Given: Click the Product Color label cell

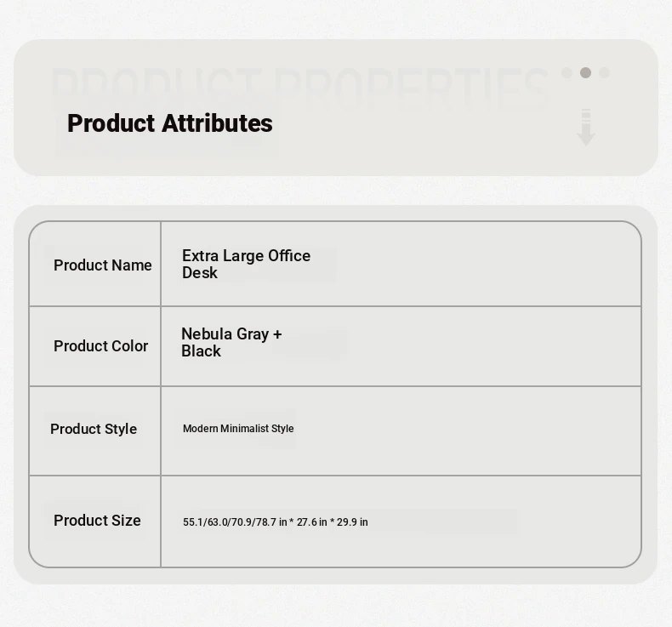Looking at the screenshot, I should [x=95, y=346].
